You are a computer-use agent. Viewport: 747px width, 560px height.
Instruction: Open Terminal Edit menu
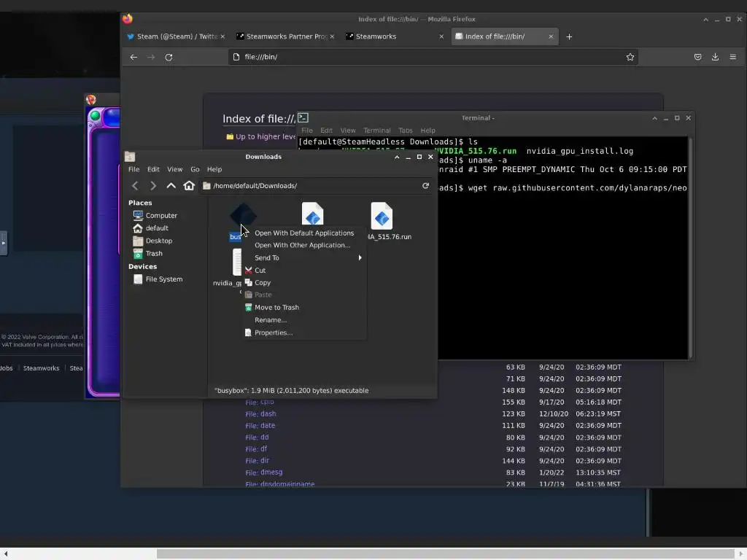pyautogui.click(x=326, y=131)
